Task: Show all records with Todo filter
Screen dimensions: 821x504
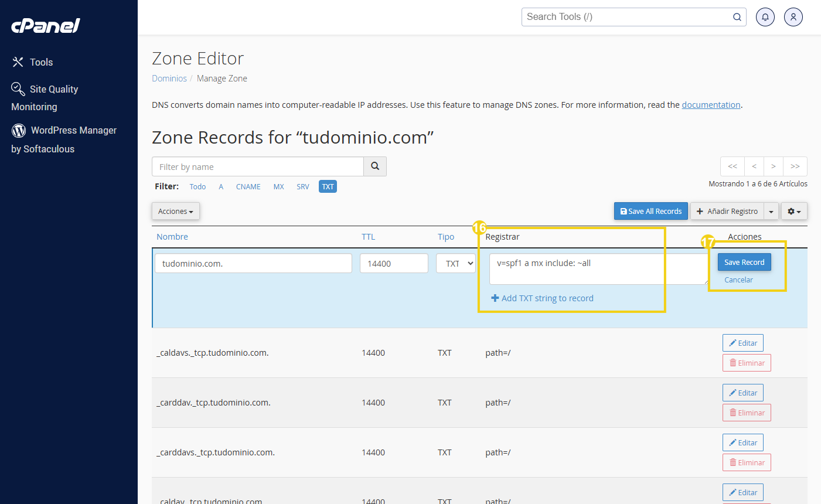Action: (197, 186)
